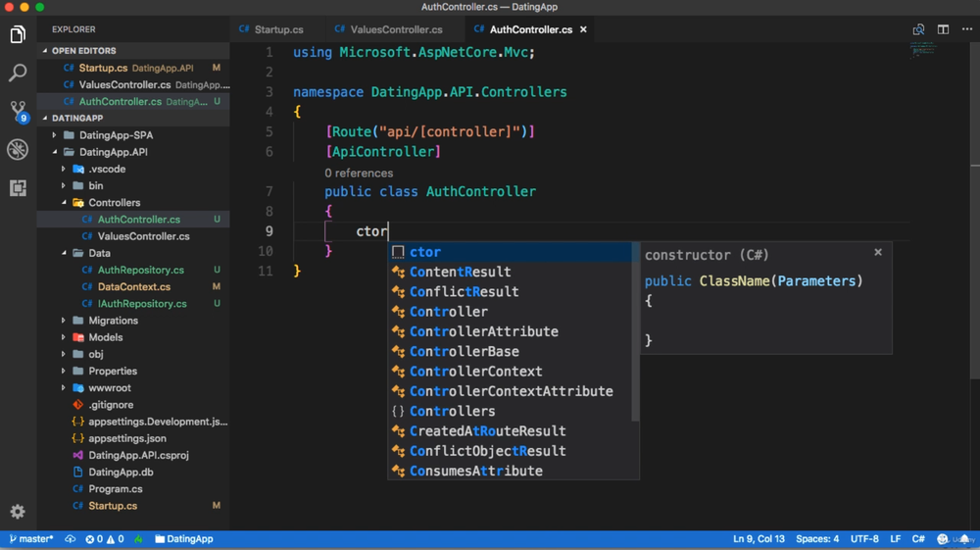980x550 pixels.
Task: Open DatingApp.API.csproj file
Action: click(133, 455)
